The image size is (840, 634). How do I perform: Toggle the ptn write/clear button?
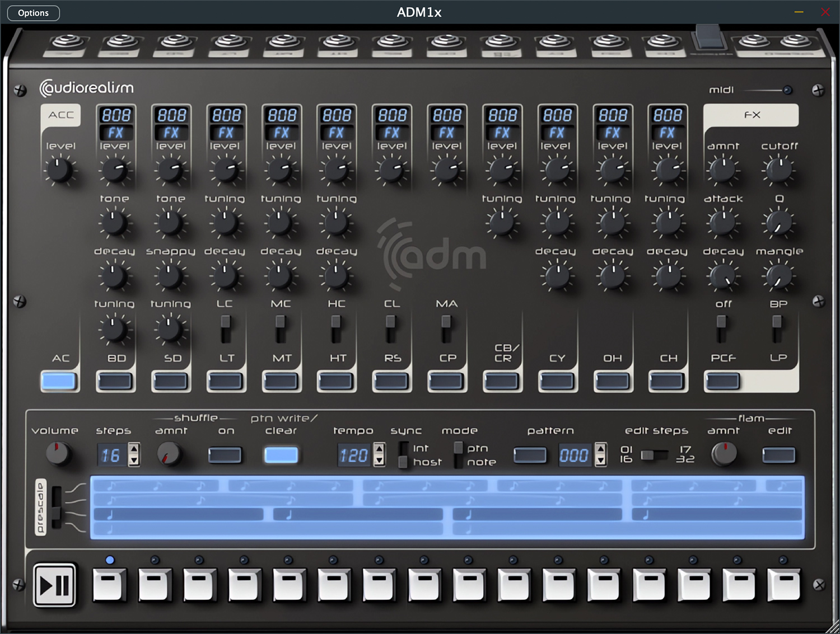tap(281, 455)
